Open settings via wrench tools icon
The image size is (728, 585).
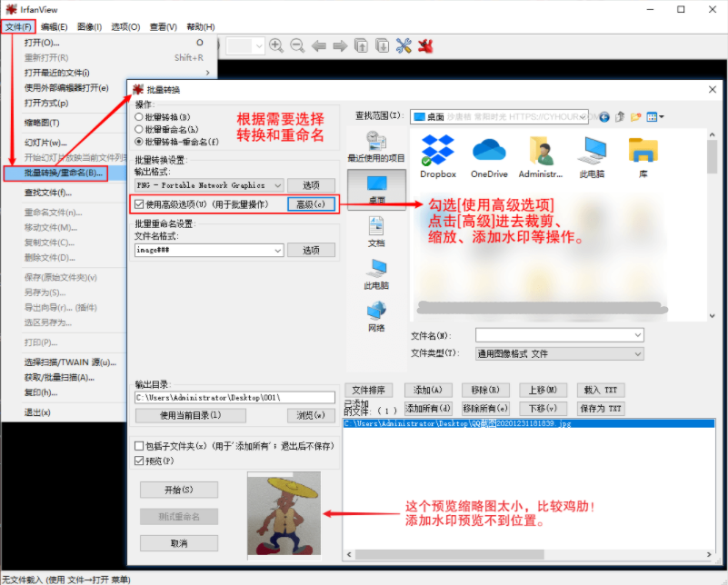pyautogui.click(x=404, y=45)
